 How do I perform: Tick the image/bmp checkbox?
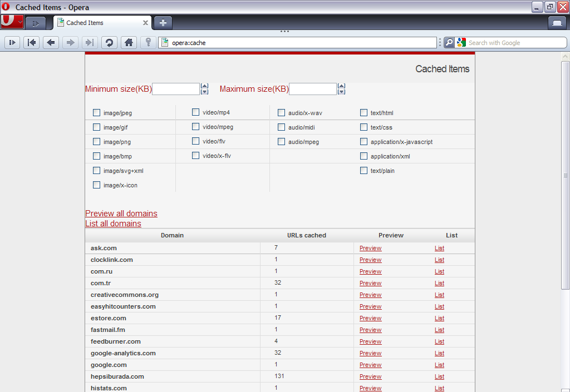click(x=96, y=156)
